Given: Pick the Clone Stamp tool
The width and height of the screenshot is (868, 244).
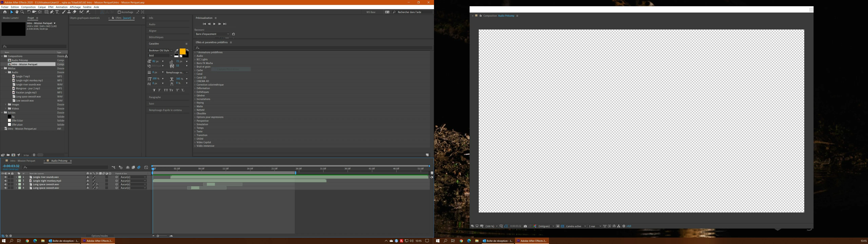Looking at the screenshot, I should pos(69,12).
